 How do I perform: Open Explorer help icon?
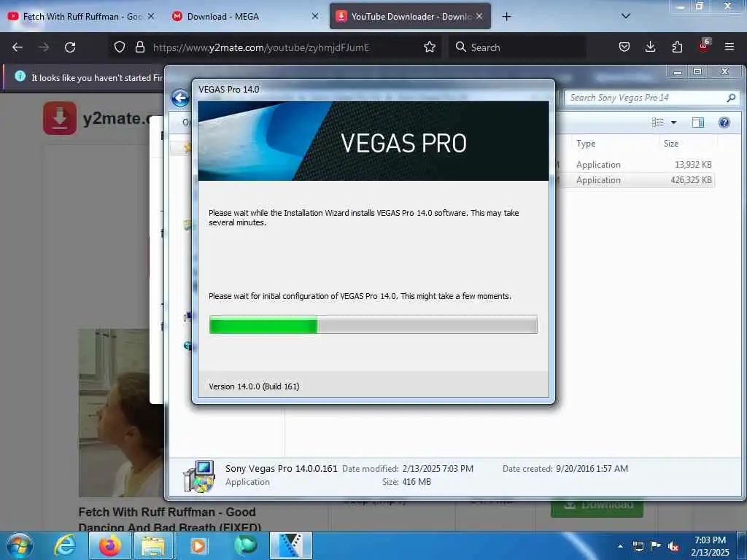(x=724, y=122)
